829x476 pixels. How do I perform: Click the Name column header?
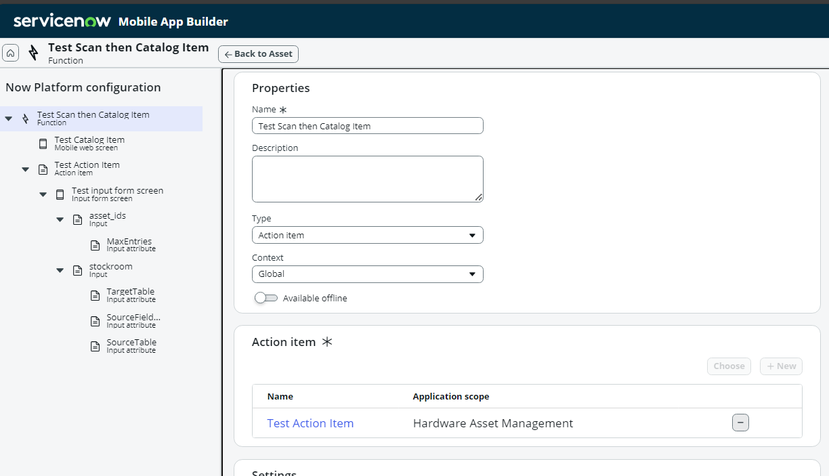tap(280, 396)
